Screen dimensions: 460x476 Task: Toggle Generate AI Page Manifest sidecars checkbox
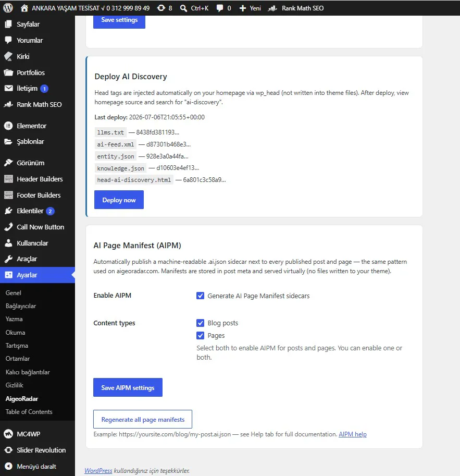tap(200, 296)
